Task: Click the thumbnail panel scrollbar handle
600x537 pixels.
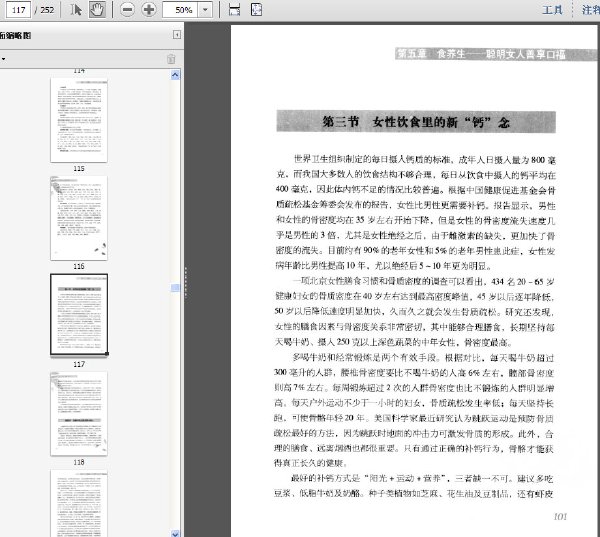Action: [175, 288]
